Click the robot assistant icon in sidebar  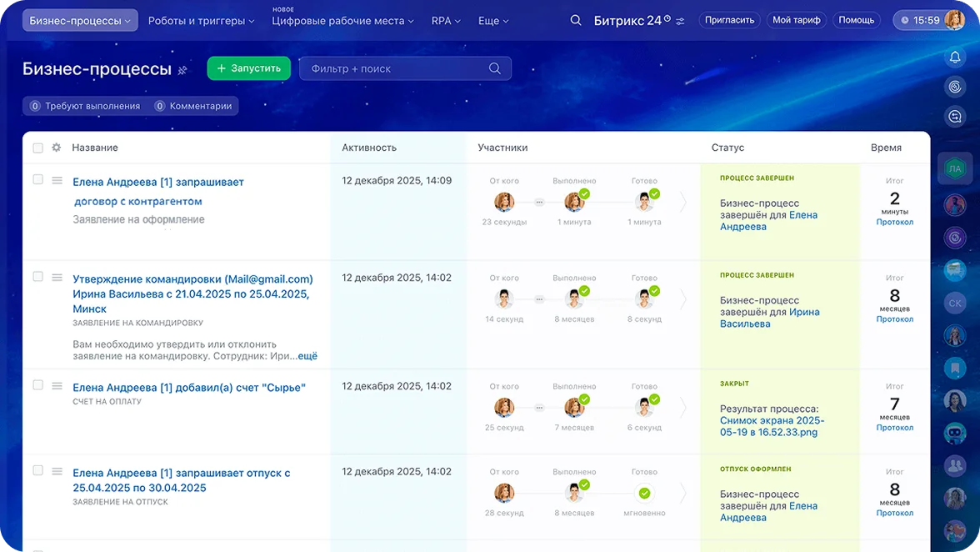(x=954, y=433)
